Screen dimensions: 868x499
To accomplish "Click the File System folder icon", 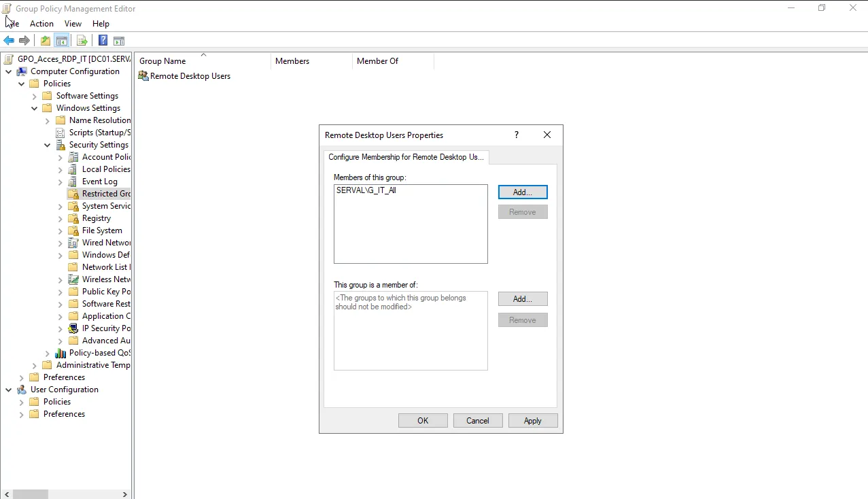I will tap(74, 230).
